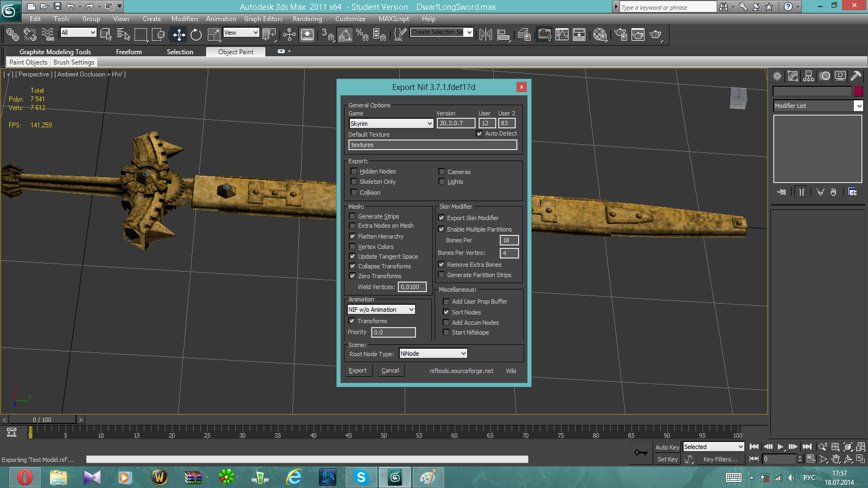
Task: Open the niftools.sourceforge.net link
Action: [x=462, y=371]
